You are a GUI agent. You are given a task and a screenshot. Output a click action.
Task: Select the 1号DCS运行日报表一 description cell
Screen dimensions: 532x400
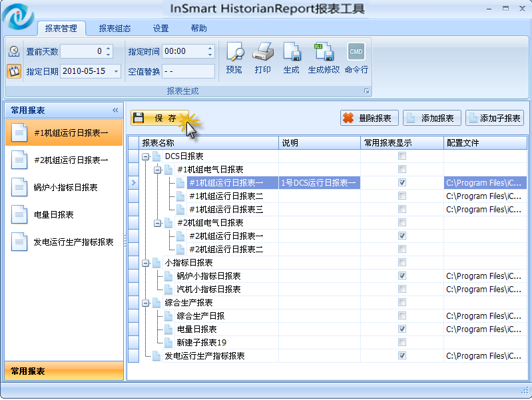pos(320,183)
